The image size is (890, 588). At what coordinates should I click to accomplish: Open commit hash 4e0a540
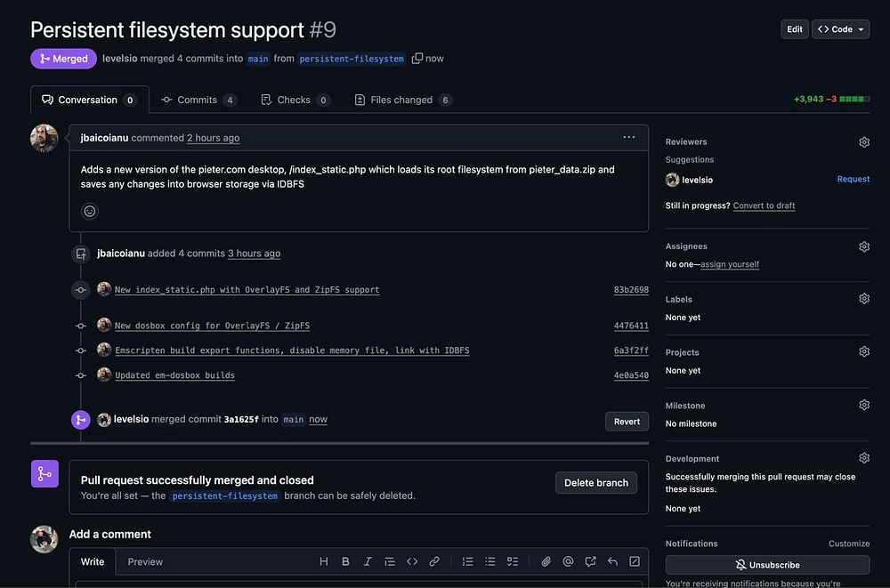click(631, 375)
